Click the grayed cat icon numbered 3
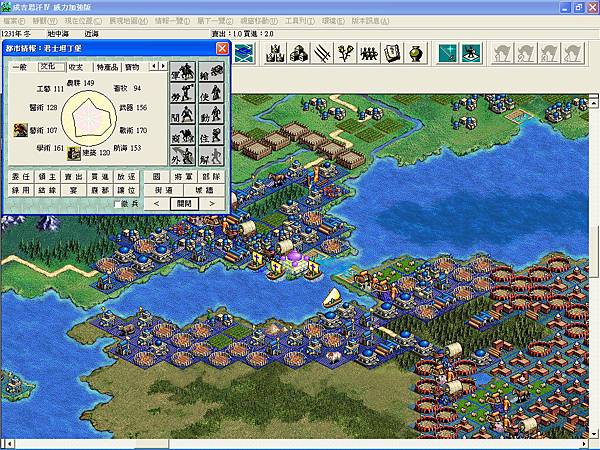This screenshot has width=600, height=450. pyautogui.click(x=549, y=53)
